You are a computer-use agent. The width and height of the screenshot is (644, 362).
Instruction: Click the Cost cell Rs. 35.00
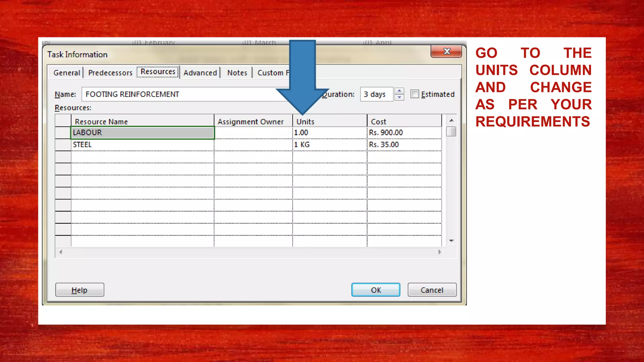coord(404,145)
